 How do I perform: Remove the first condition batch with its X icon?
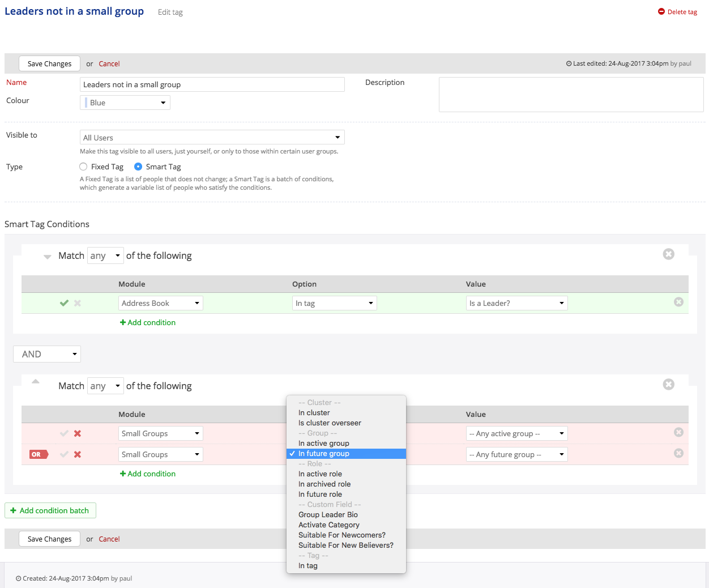point(668,254)
